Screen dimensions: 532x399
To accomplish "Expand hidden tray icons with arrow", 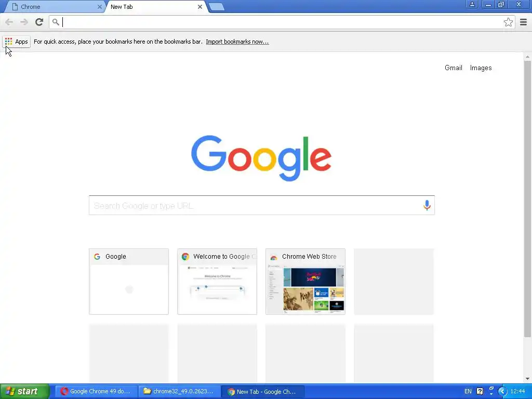I will (x=502, y=392).
